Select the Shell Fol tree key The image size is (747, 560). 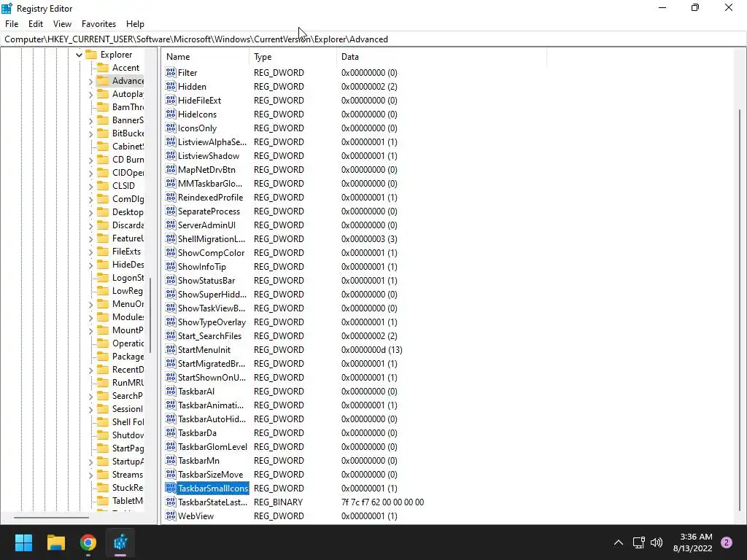coord(128,422)
